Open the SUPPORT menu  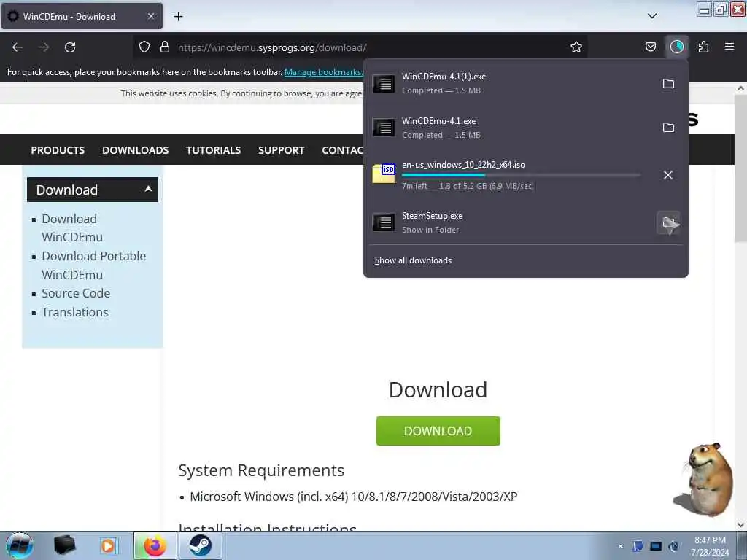tap(281, 150)
